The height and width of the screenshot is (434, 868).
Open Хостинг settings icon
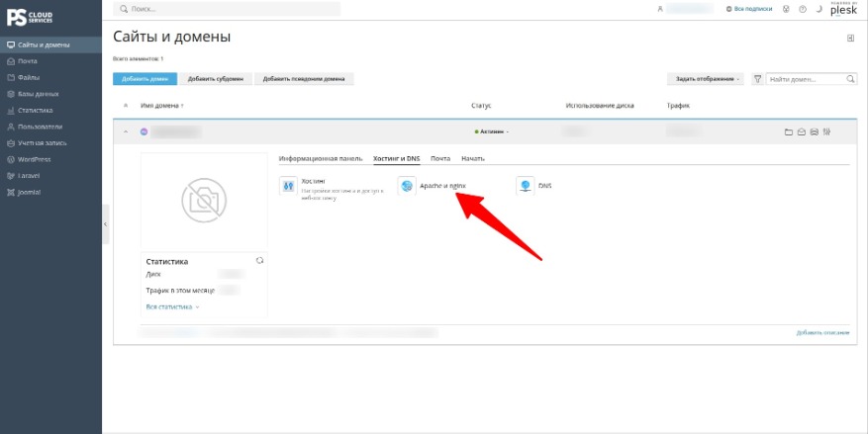(288, 186)
